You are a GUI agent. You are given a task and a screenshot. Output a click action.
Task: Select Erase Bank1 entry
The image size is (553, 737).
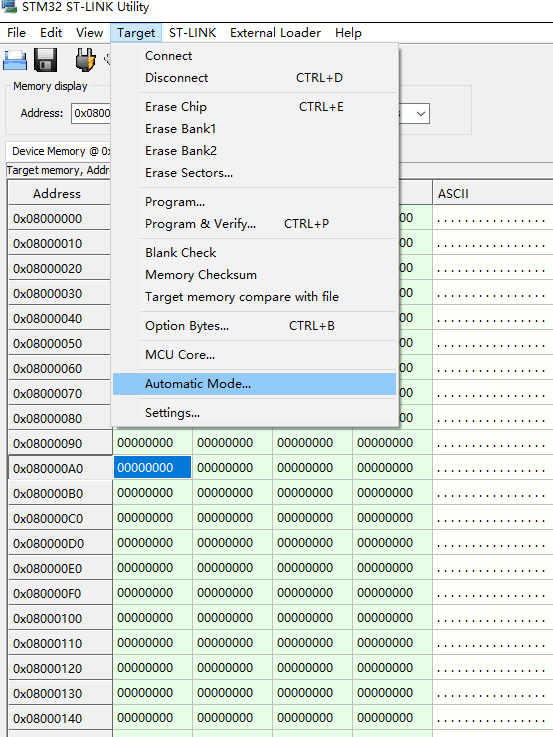(x=255, y=129)
